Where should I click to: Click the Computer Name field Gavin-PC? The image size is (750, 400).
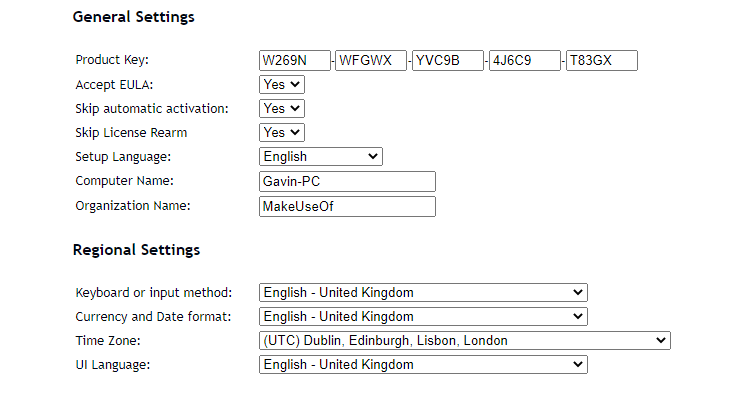[347, 181]
